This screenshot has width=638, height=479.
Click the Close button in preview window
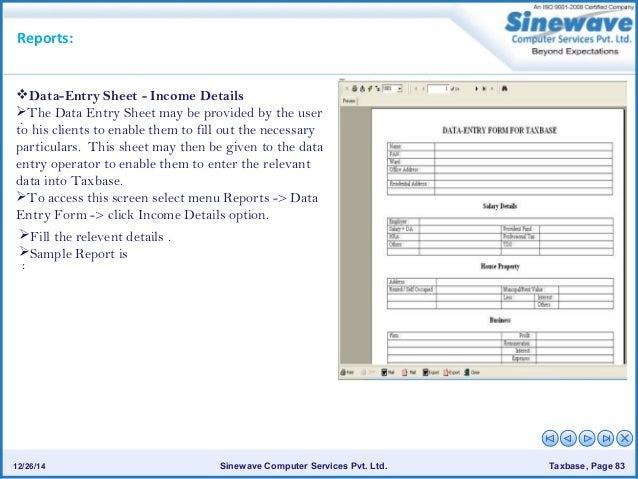[472, 372]
